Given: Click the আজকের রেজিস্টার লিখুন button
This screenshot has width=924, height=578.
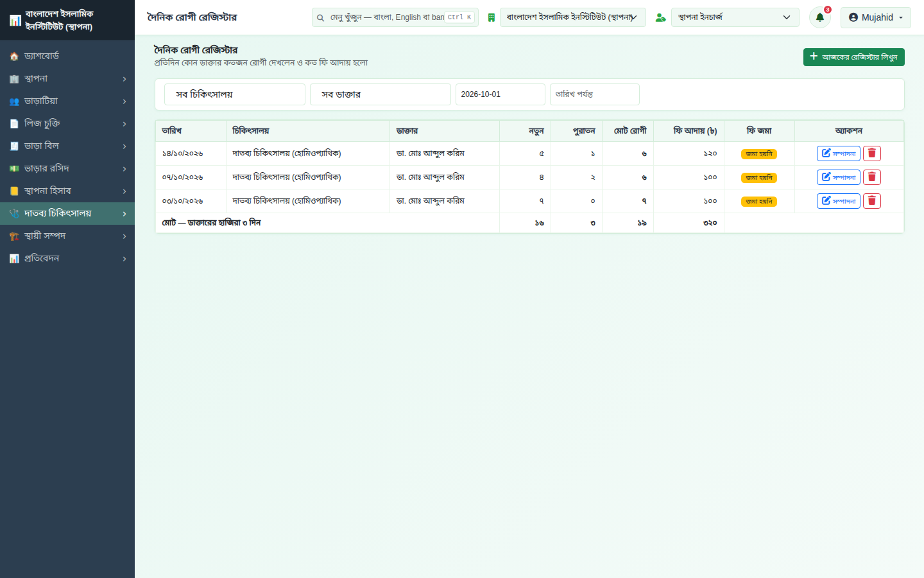Looking at the screenshot, I should (x=854, y=57).
